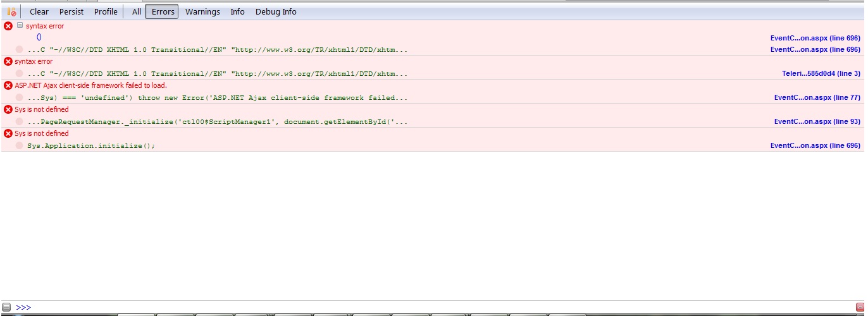Click the code line starting '...PageRequestManager._initialize'

pyautogui.click(x=218, y=121)
